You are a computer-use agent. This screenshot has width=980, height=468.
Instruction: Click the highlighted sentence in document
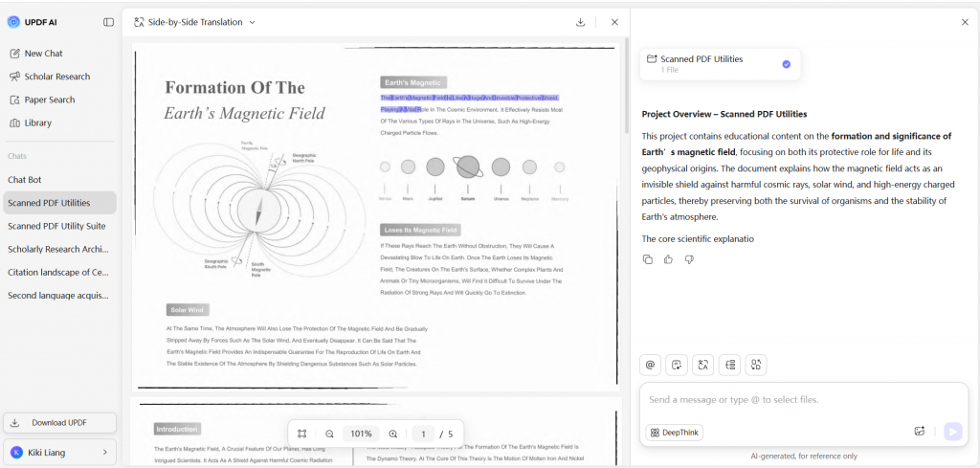469,103
